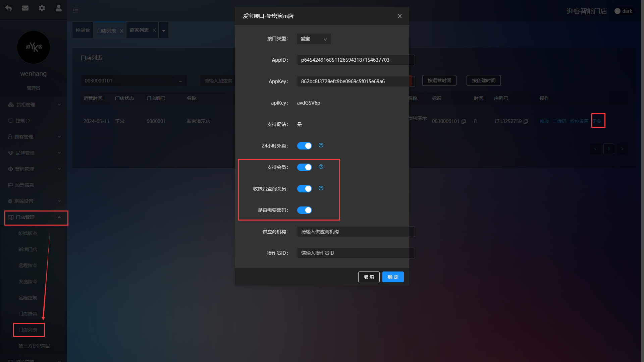Close the 爱宝接口 dialog
The height and width of the screenshot is (362, 644).
(x=400, y=16)
